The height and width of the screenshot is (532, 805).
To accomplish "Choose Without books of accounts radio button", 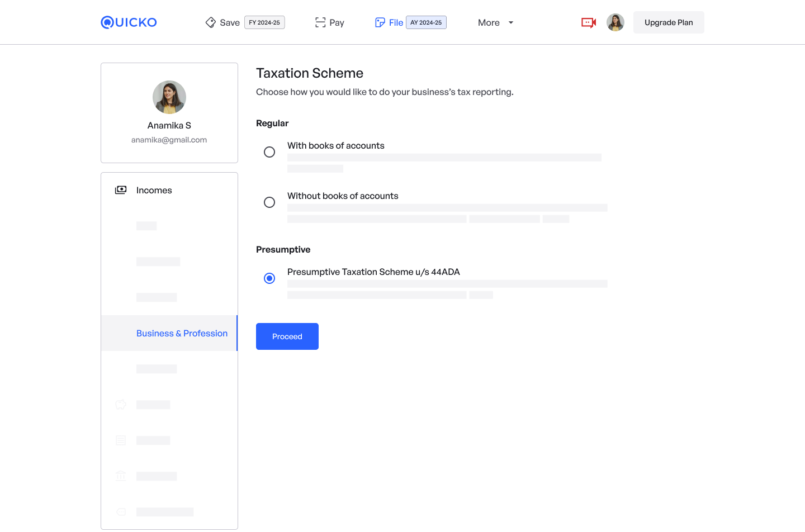I will pos(269,202).
